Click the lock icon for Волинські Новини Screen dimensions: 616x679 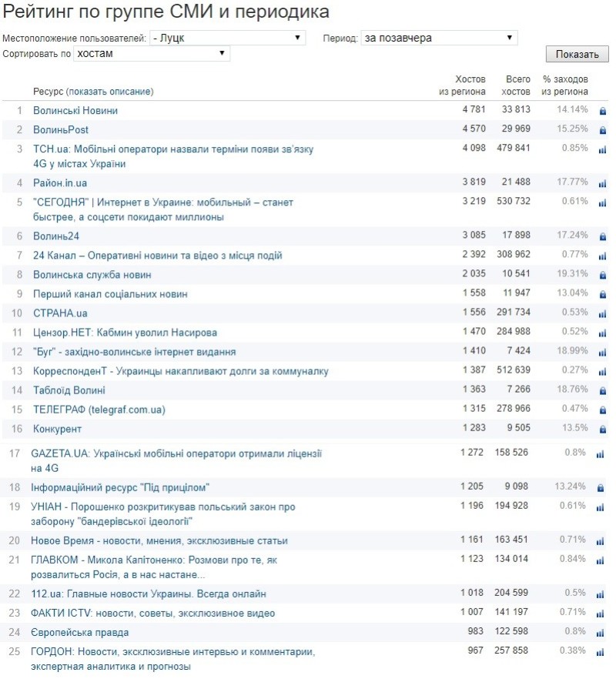pos(602,111)
